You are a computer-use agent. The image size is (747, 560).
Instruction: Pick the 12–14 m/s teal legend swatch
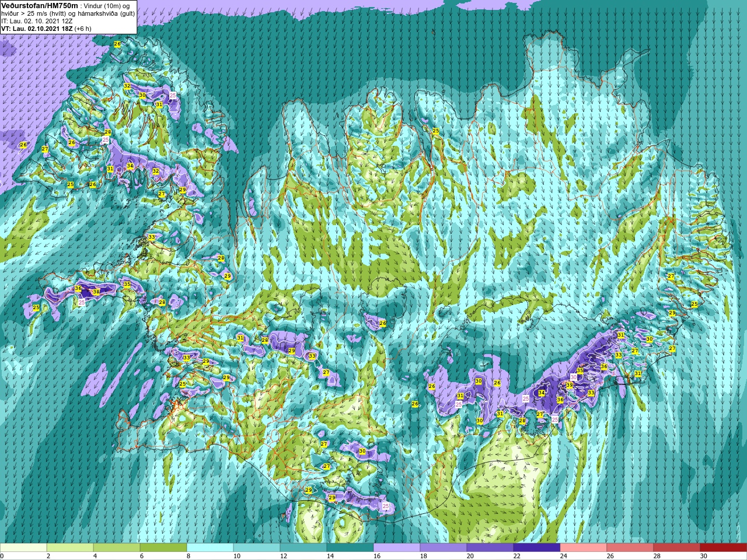pos(303,548)
